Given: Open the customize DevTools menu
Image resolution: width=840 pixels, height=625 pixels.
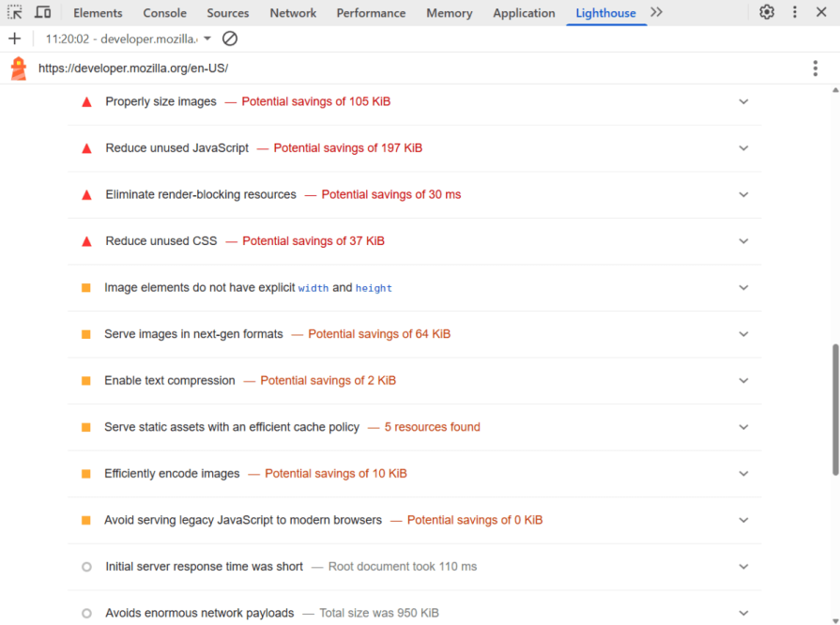Looking at the screenshot, I should pos(793,12).
